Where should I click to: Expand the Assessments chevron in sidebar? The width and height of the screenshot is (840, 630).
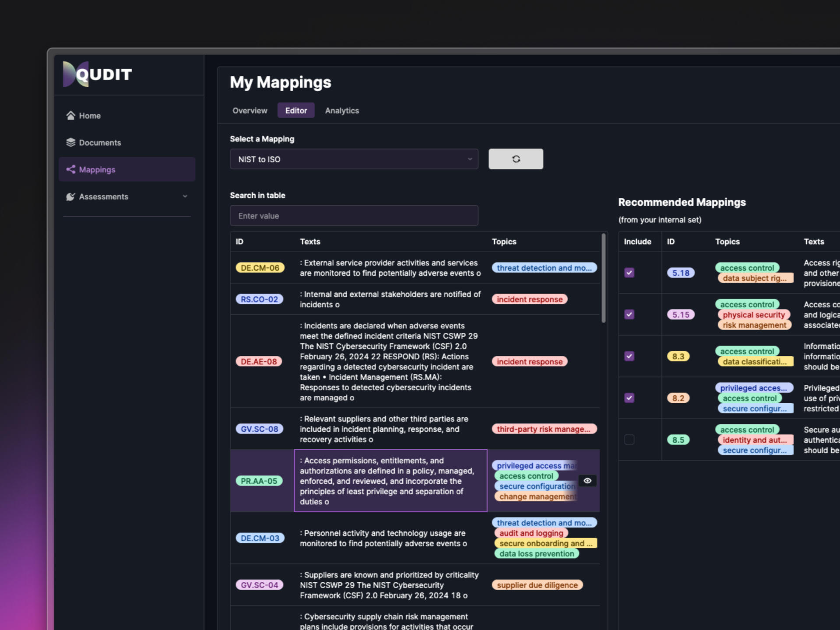185,197
